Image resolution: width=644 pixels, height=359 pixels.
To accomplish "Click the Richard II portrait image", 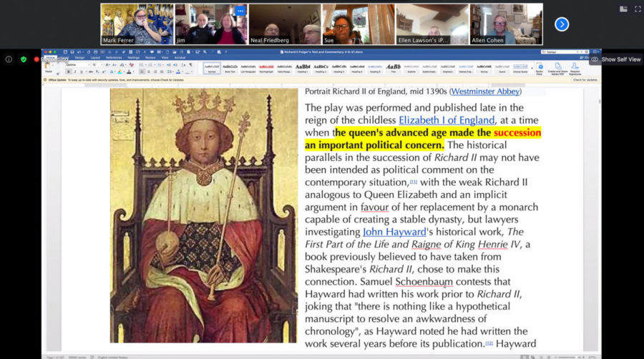I will (x=204, y=215).
